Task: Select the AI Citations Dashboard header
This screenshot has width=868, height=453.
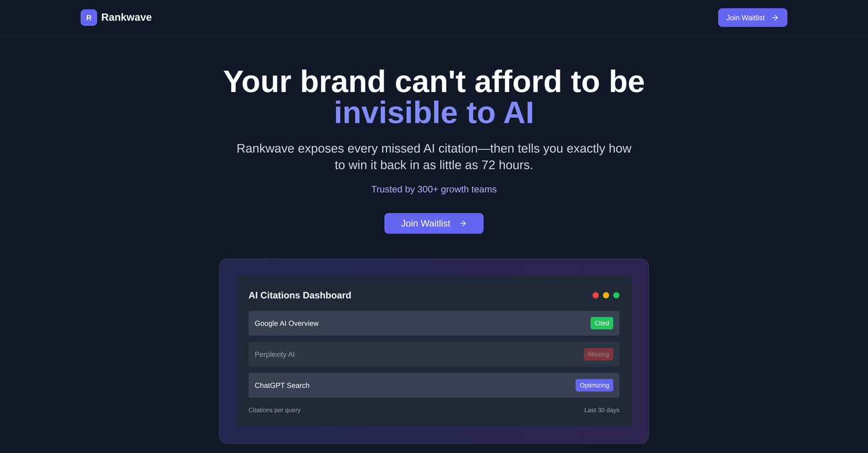Action: (x=300, y=295)
